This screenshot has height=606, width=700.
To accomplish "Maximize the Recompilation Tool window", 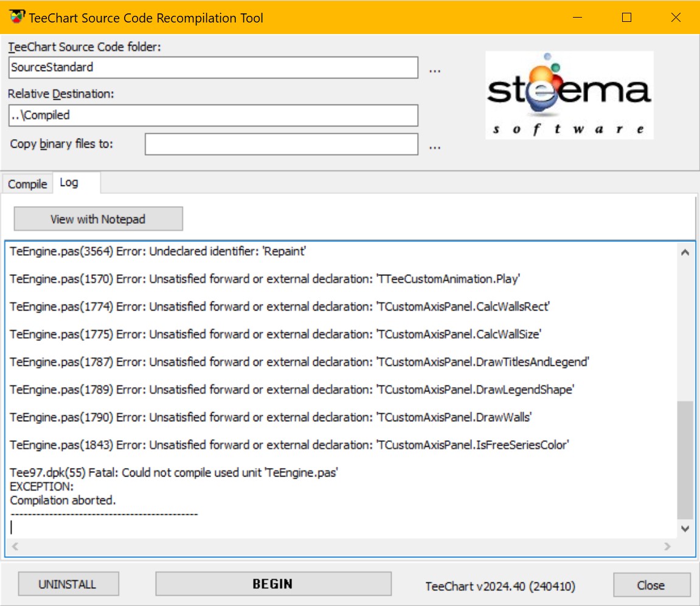I will point(627,18).
